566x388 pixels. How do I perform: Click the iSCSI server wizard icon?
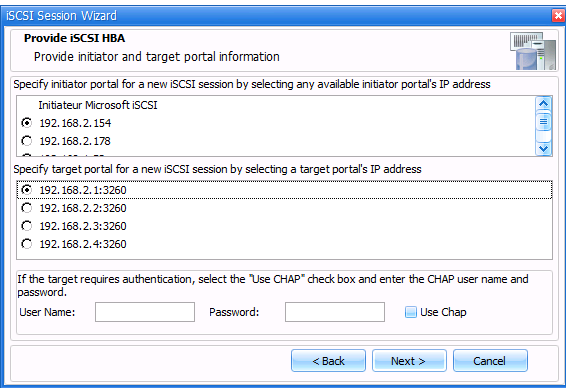(533, 51)
